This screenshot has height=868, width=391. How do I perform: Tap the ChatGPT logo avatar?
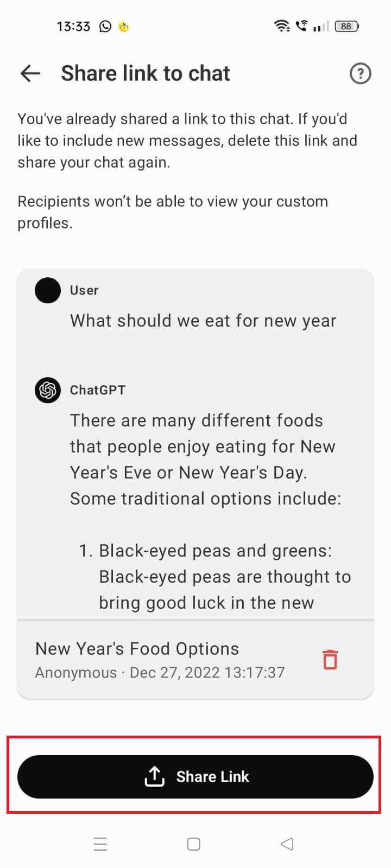[x=48, y=390]
